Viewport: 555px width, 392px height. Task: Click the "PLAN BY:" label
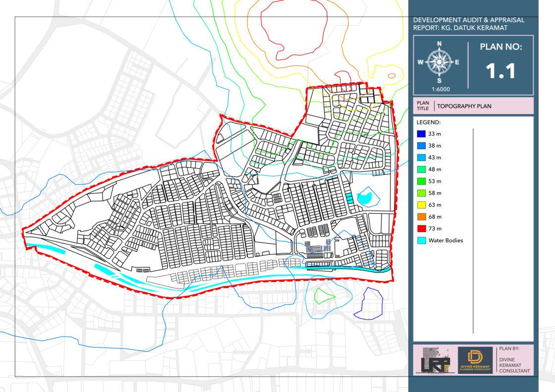click(x=509, y=348)
